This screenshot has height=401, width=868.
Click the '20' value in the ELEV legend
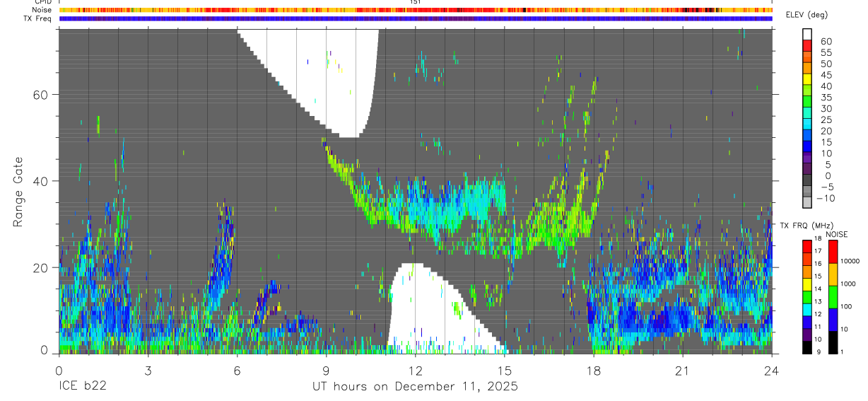coord(826,131)
